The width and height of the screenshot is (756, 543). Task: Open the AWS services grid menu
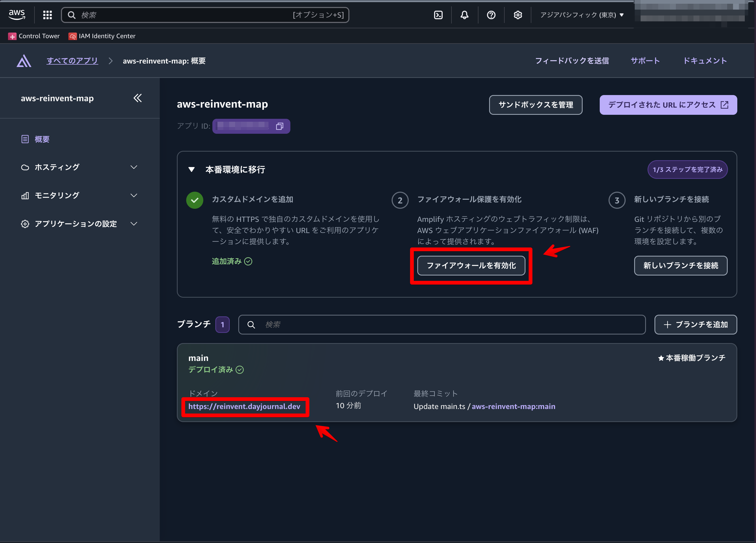tap(47, 15)
